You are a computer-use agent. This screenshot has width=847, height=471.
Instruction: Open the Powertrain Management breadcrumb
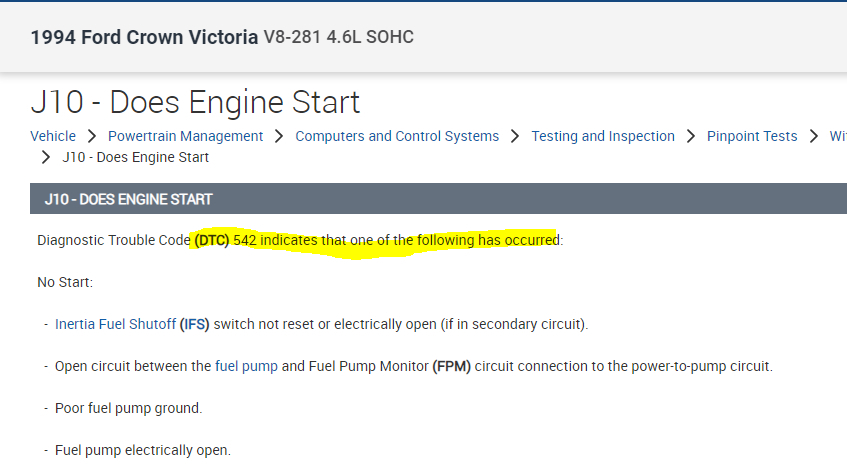click(185, 136)
